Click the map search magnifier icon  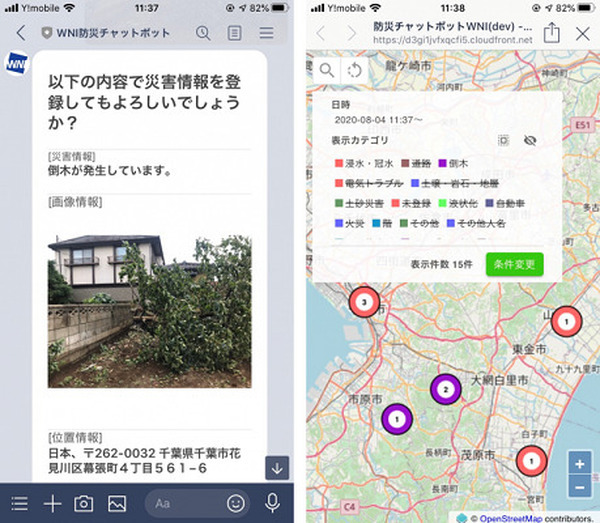coord(326,70)
